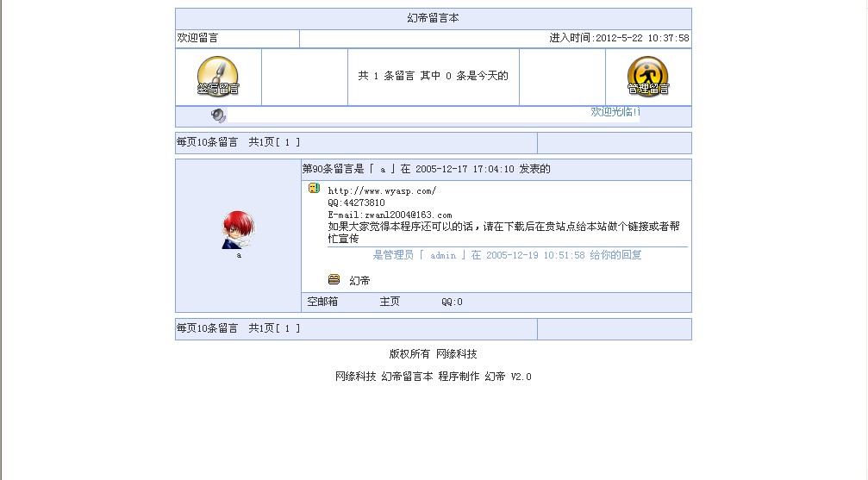868x480 pixels.
Task: Click the 共 1 条留言 statistics text
Action: coord(386,76)
